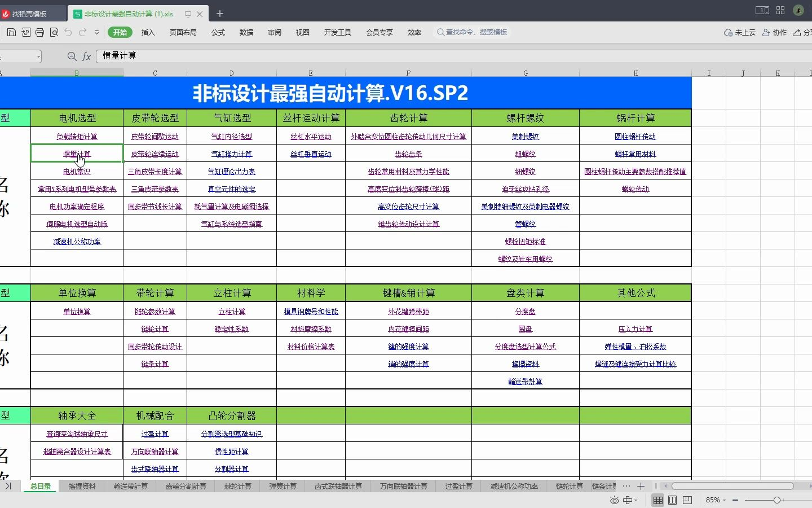This screenshot has height=508, width=812.
Task: Switch to the 插入 ribbon tab
Action: point(148,33)
